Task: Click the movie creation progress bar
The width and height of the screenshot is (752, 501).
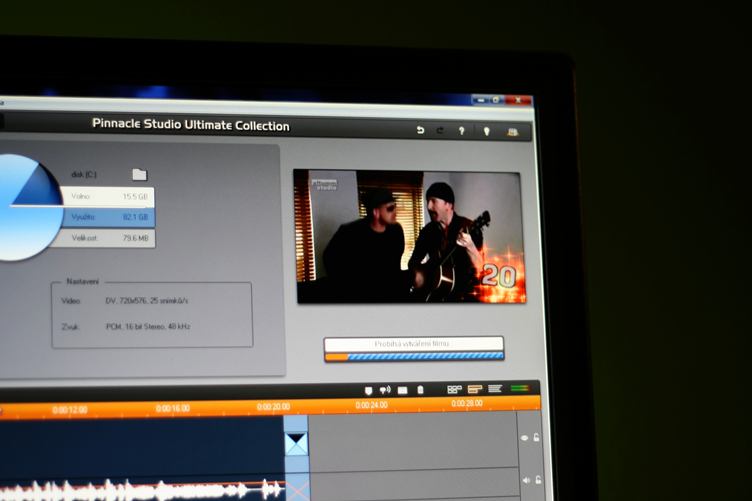Action: (414, 355)
